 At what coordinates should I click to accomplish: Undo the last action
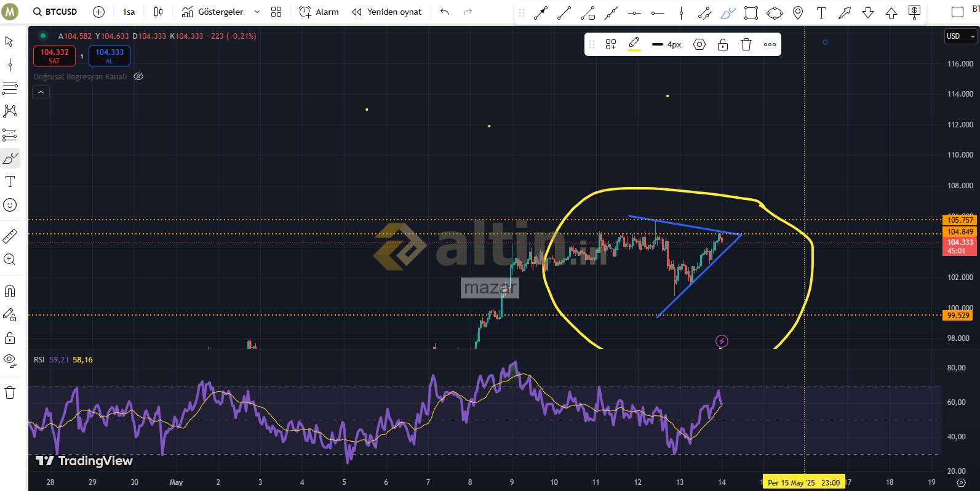(445, 12)
